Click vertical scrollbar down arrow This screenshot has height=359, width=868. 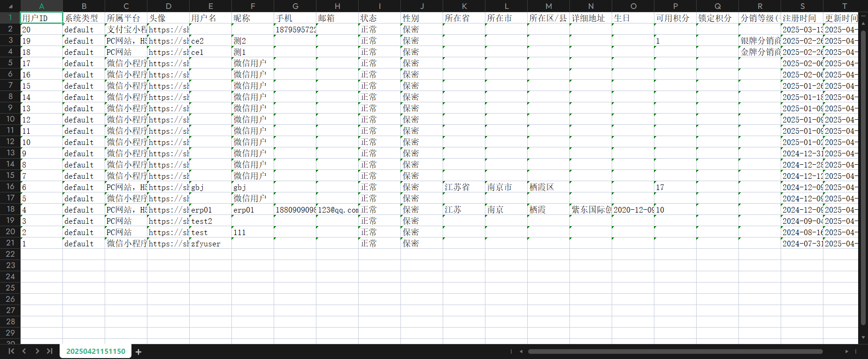pyautogui.click(x=863, y=337)
